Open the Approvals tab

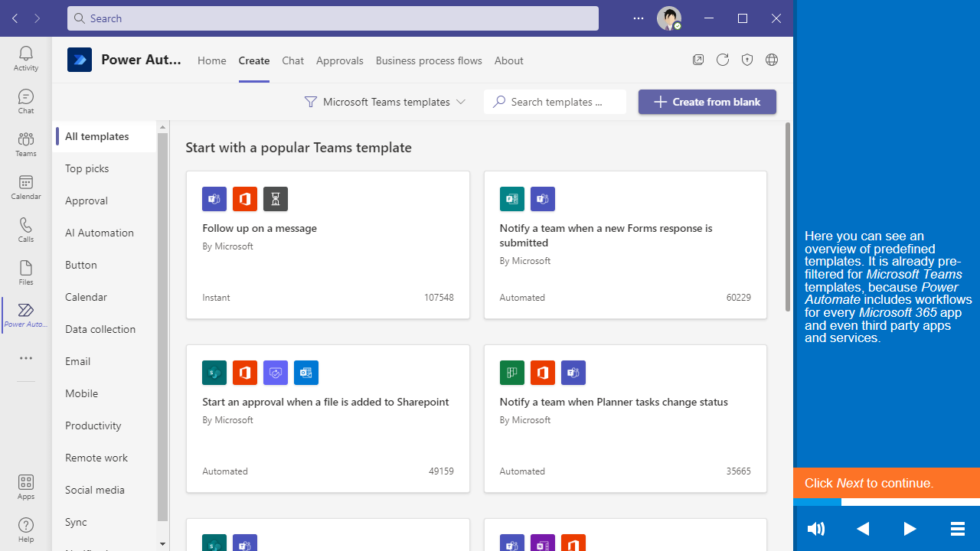[x=340, y=60]
